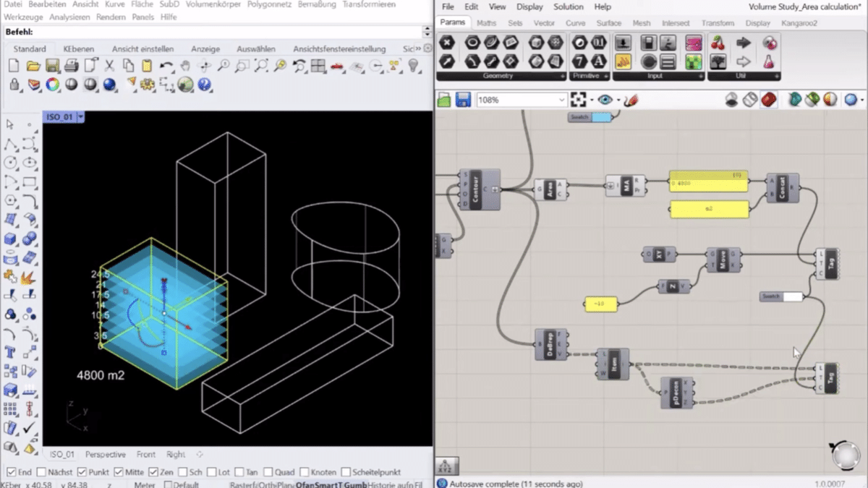Click the Grasshopper open file icon
This screenshot has width=868, height=488.
point(444,100)
